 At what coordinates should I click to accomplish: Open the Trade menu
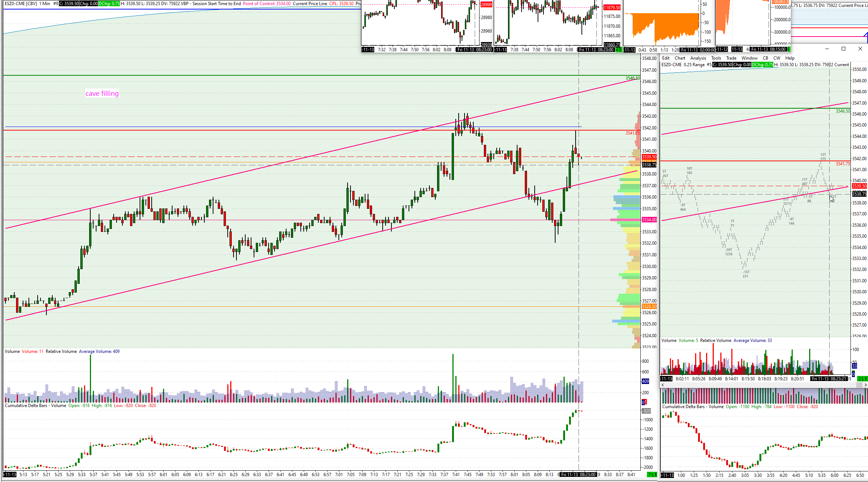point(731,58)
